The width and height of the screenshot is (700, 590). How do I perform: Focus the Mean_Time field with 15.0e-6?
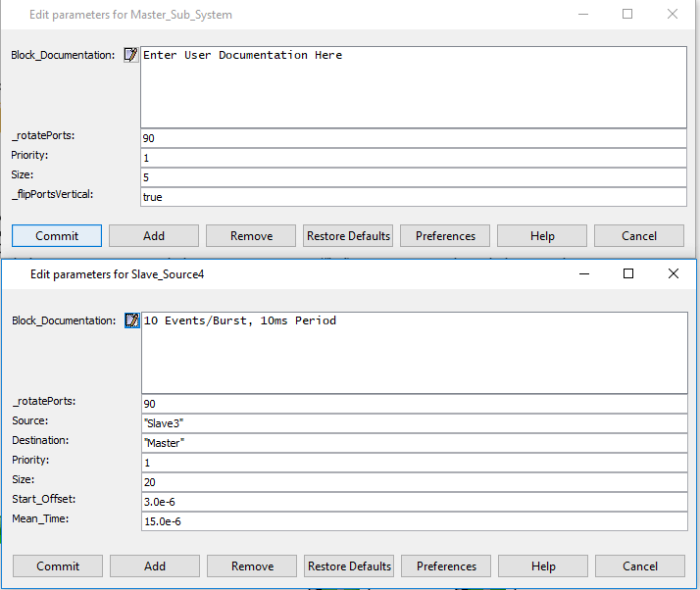[x=413, y=521]
